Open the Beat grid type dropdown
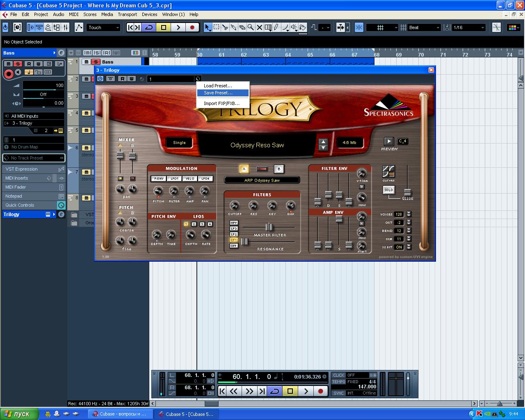The width and height of the screenshot is (525, 420). coord(424,27)
